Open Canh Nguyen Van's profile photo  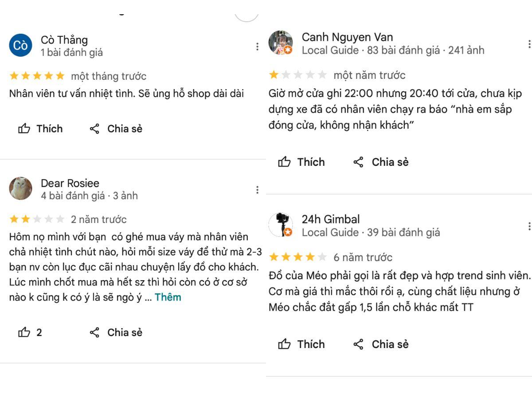coord(280,43)
